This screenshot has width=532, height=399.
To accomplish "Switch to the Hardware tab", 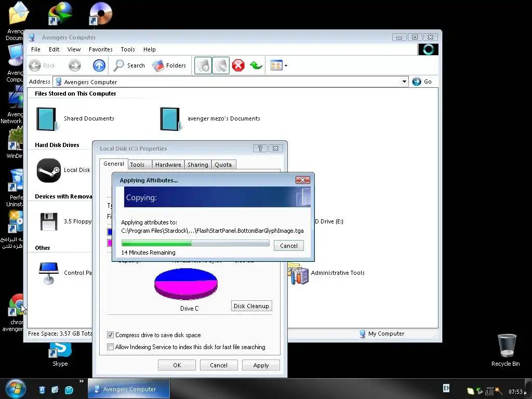I will click(x=168, y=165).
